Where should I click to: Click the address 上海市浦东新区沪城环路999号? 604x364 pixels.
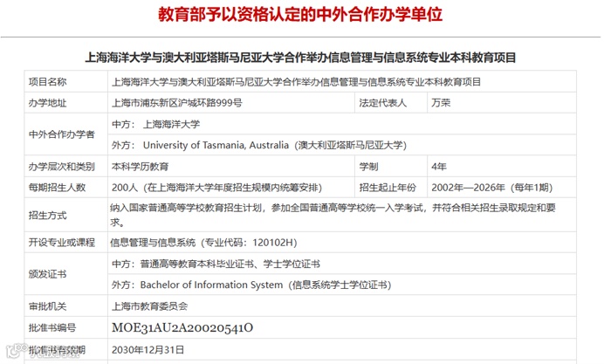coord(177,103)
